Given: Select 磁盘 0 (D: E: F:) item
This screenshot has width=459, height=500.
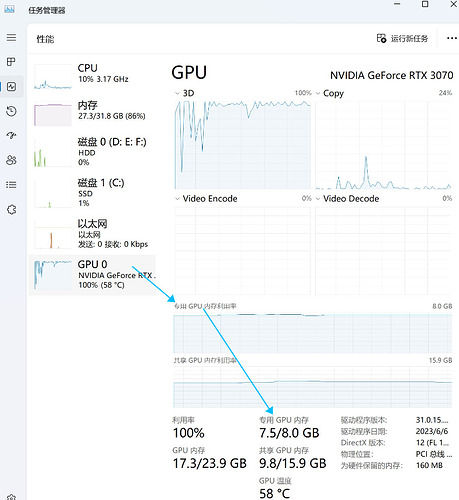Looking at the screenshot, I should click(92, 152).
